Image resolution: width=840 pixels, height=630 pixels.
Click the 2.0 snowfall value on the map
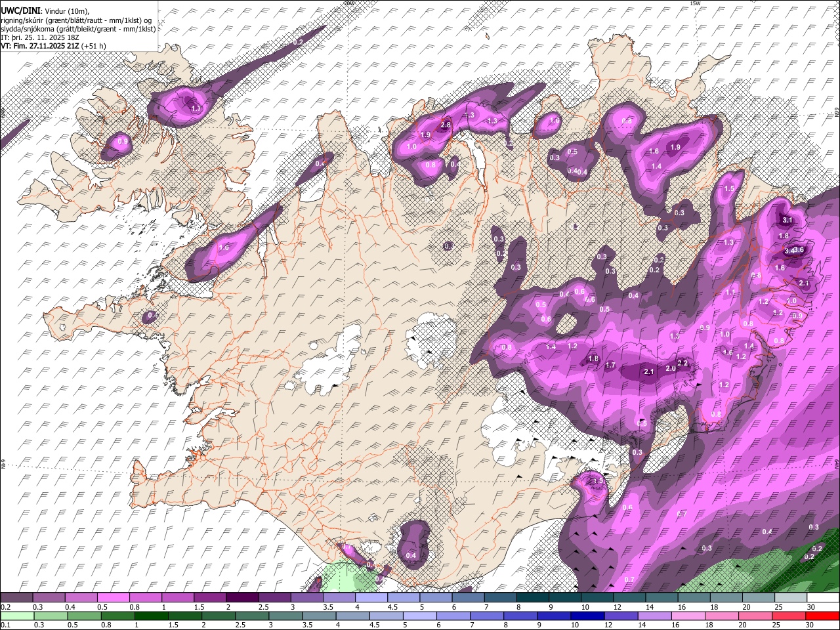click(671, 369)
